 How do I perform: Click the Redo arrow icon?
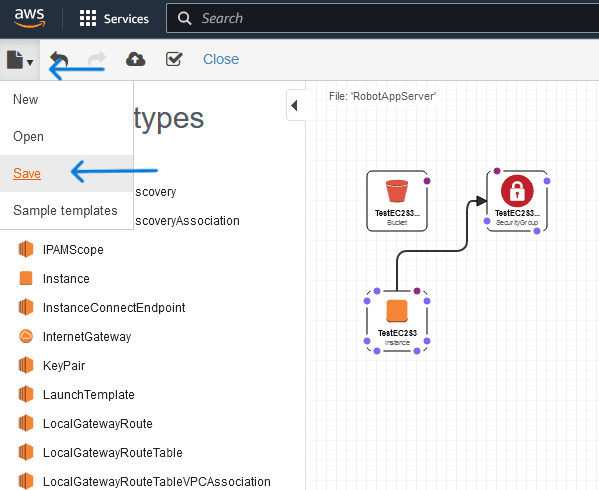(97, 59)
